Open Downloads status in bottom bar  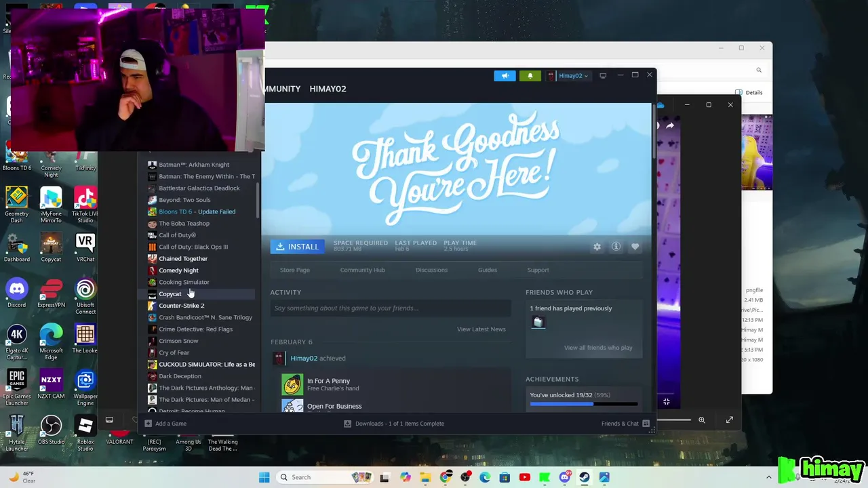tap(394, 424)
